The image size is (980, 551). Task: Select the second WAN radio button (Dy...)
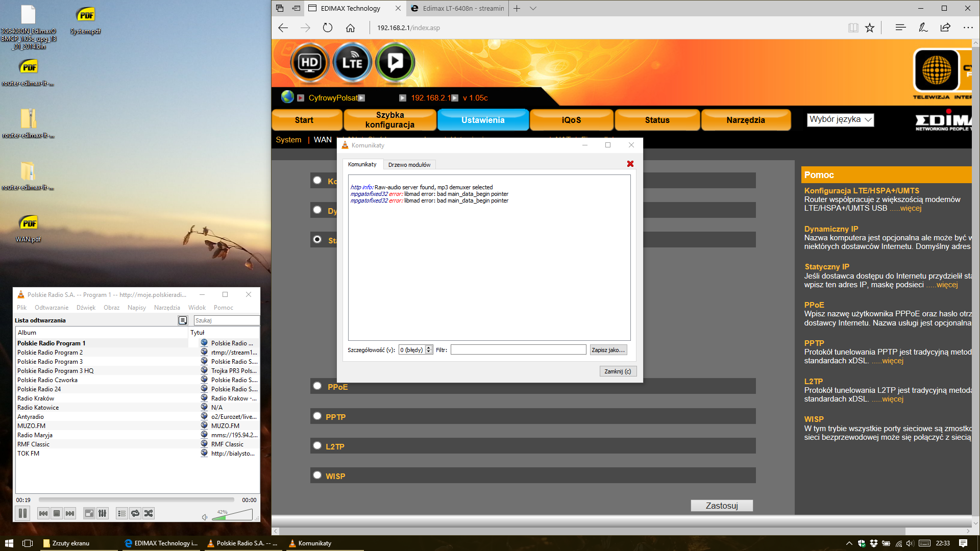coord(317,210)
